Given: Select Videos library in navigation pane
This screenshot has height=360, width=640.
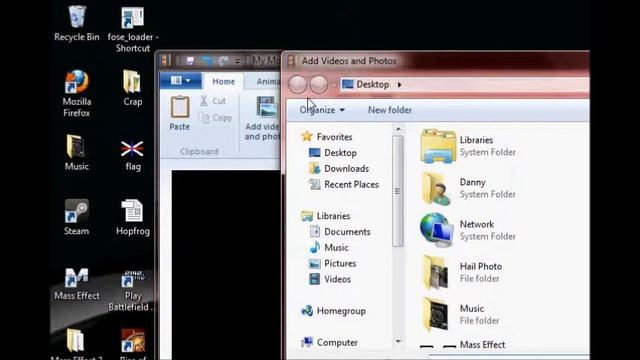Looking at the screenshot, I should (330, 279).
